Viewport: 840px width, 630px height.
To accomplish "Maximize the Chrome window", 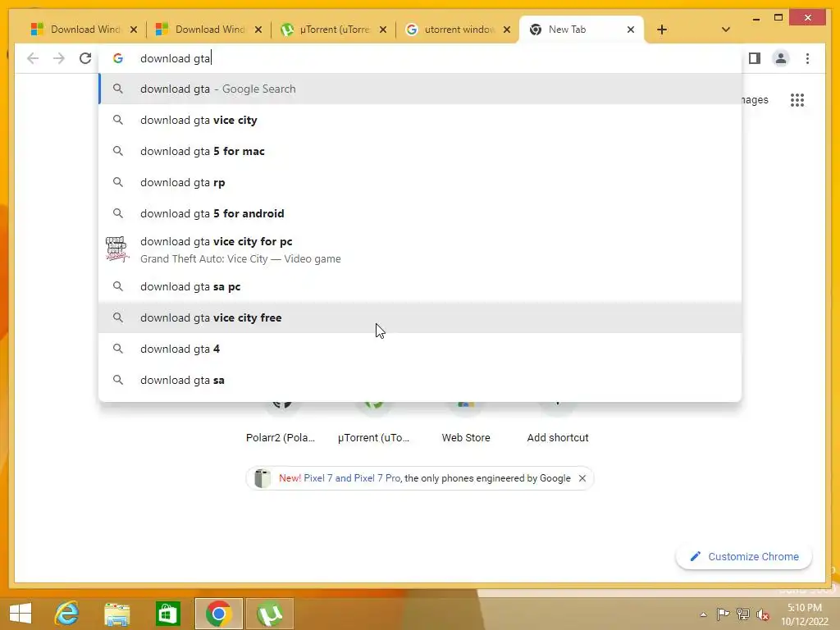I will (x=778, y=18).
